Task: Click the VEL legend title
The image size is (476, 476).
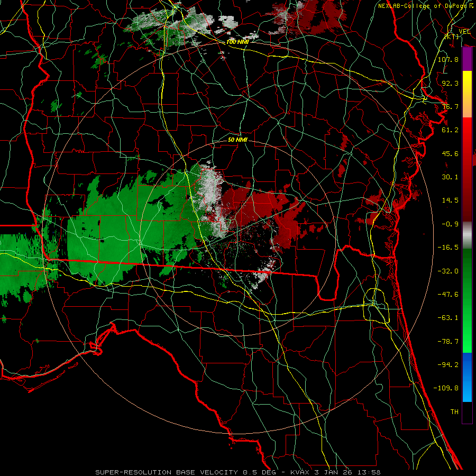Action: point(464,31)
